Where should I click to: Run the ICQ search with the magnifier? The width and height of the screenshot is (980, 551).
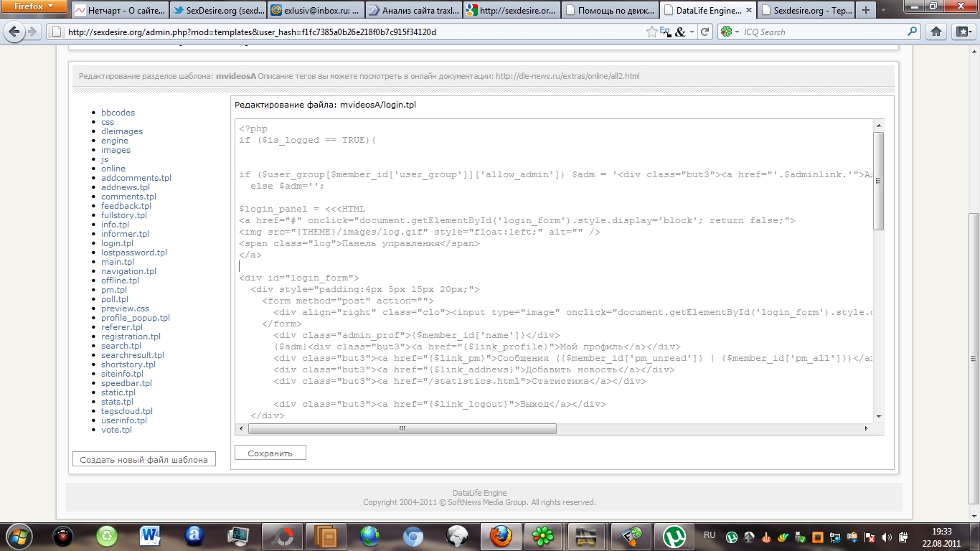pos(913,32)
